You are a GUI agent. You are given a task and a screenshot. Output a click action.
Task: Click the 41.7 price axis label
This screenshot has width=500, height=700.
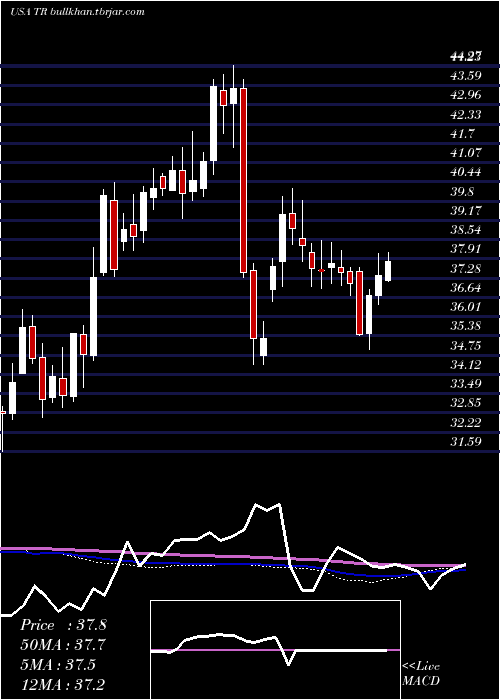coord(463,133)
